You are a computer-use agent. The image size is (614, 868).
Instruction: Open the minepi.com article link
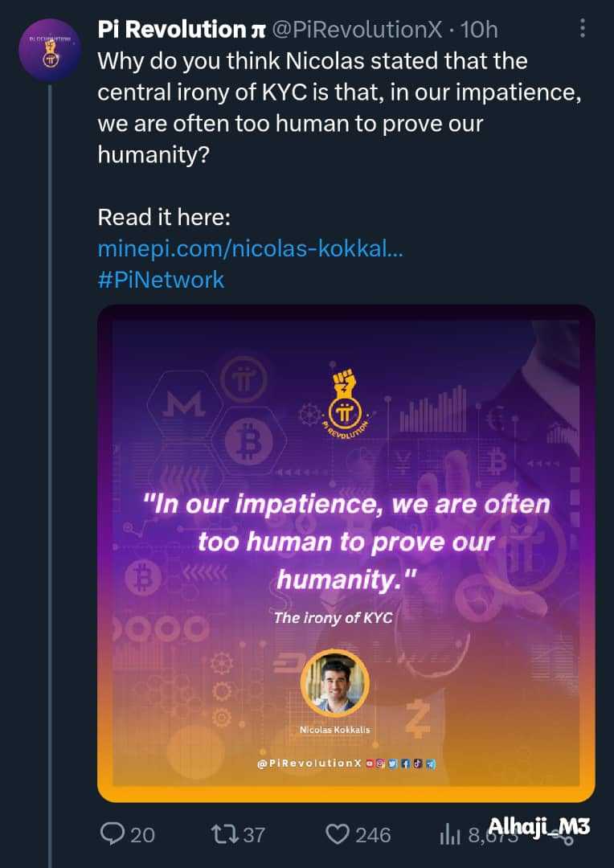tap(250, 248)
